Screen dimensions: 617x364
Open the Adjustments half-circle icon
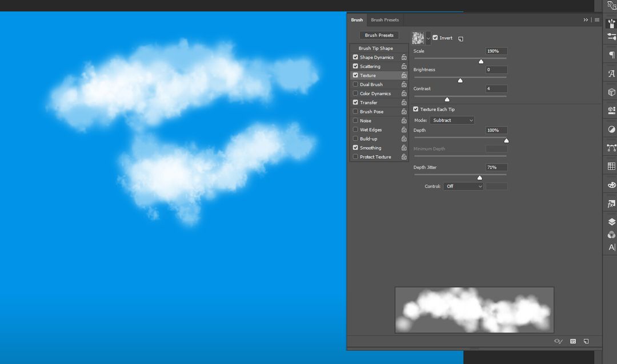[x=611, y=130]
